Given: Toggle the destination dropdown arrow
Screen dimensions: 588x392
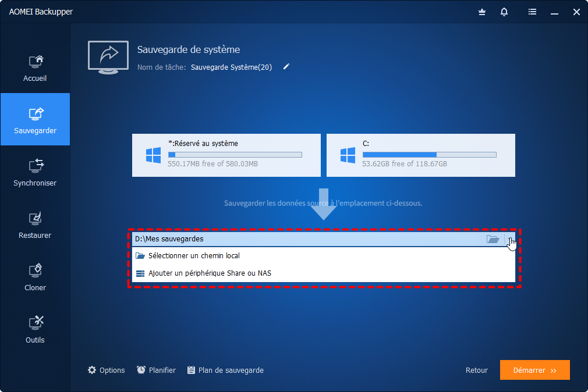Looking at the screenshot, I should point(511,239).
